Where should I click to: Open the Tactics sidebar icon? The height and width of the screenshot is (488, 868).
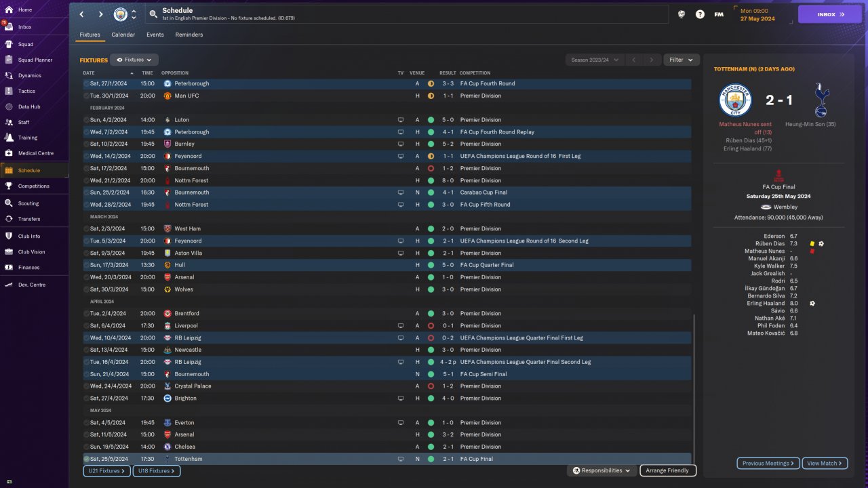coord(9,91)
